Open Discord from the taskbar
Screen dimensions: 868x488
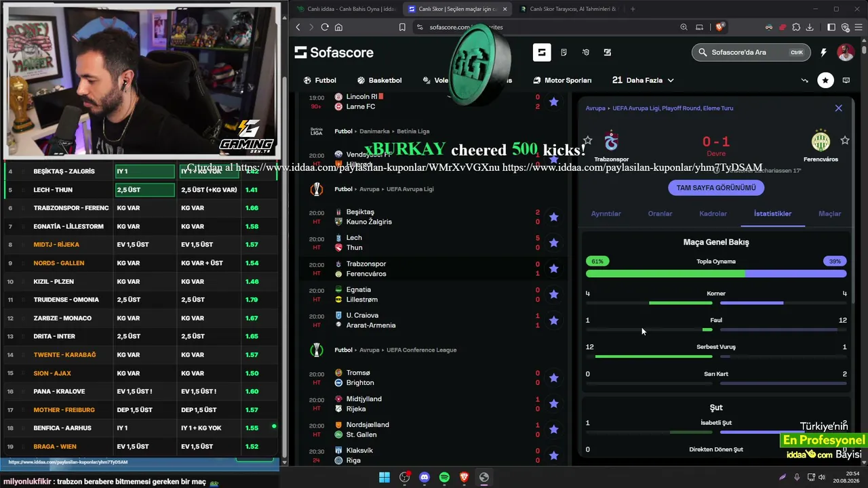click(425, 477)
